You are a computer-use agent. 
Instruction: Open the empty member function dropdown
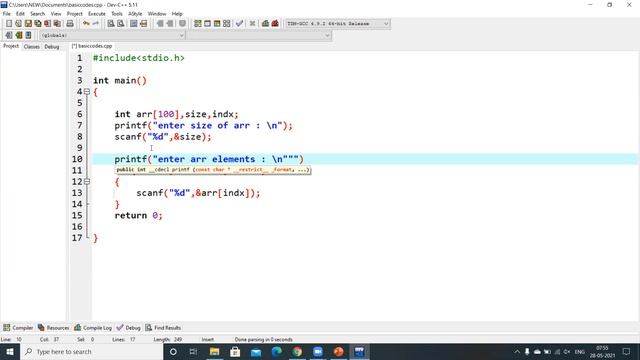pos(259,36)
